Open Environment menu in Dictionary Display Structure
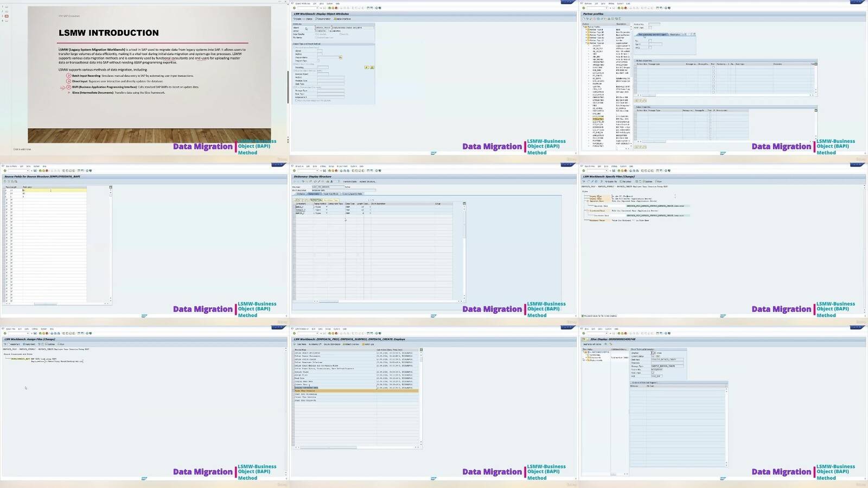 (342, 166)
